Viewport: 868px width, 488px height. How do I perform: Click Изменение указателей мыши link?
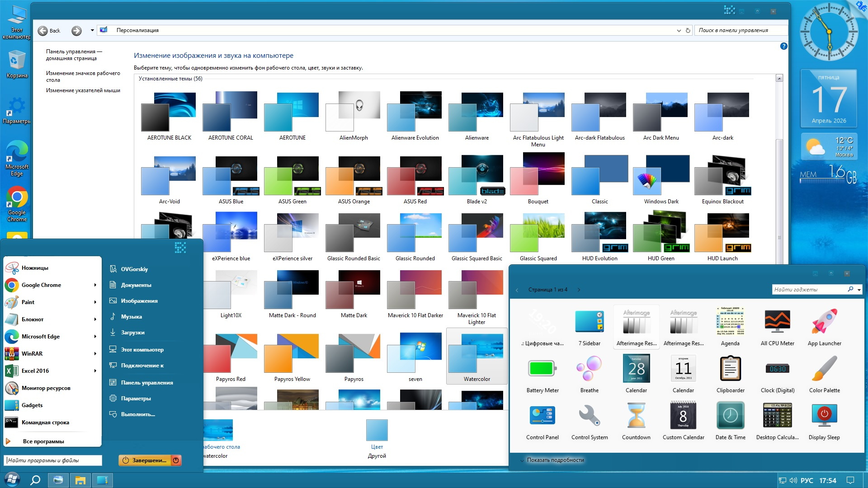pos(83,90)
